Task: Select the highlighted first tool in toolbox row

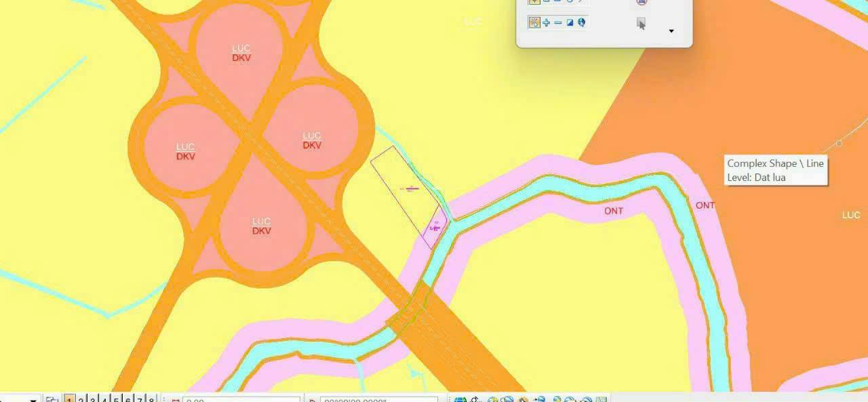Action: (x=534, y=22)
